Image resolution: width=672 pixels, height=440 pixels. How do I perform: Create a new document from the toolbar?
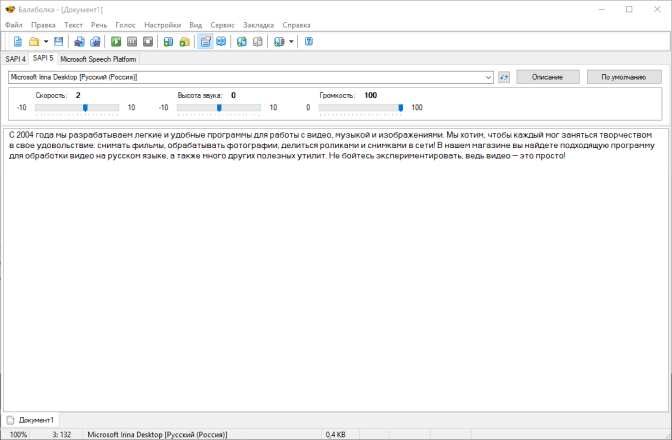click(18, 42)
